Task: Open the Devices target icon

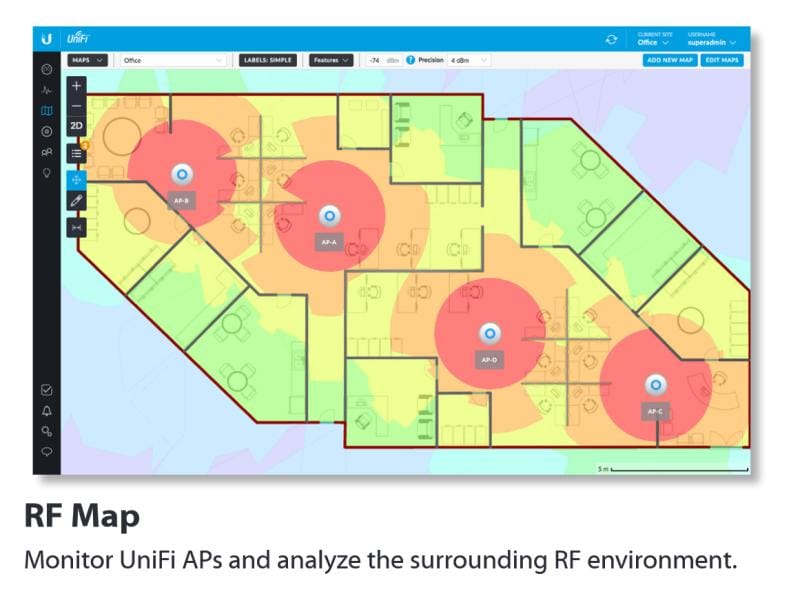Action: tap(46, 132)
